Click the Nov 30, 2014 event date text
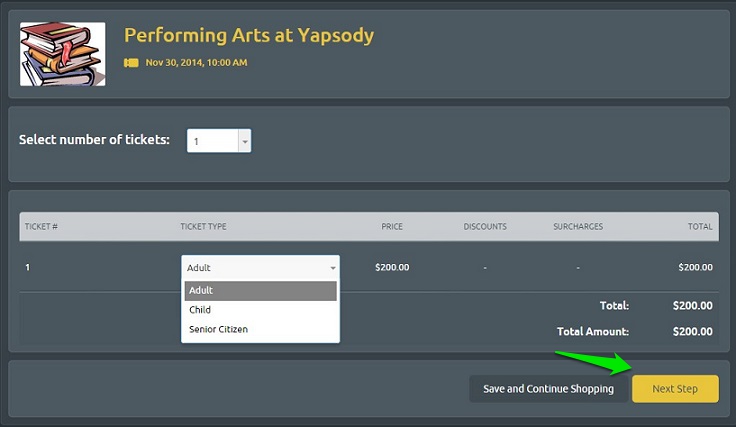 coord(196,62)
